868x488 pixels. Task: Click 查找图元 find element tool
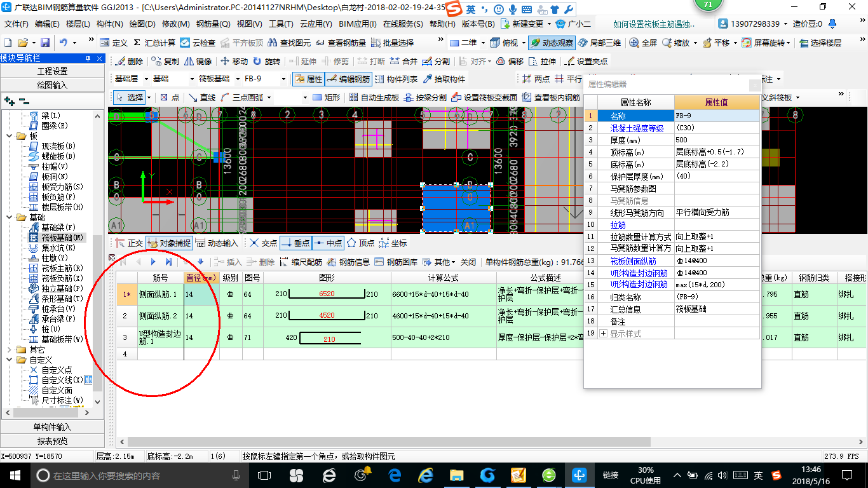tap(289, 43)
